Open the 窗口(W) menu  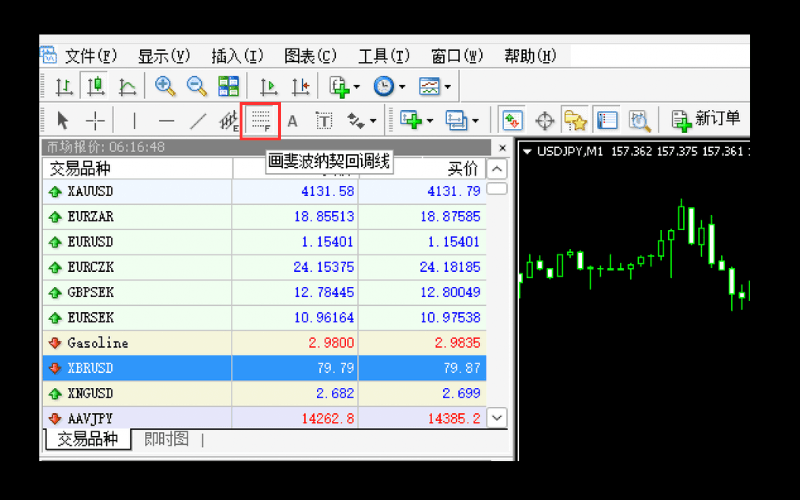[457, 56]
